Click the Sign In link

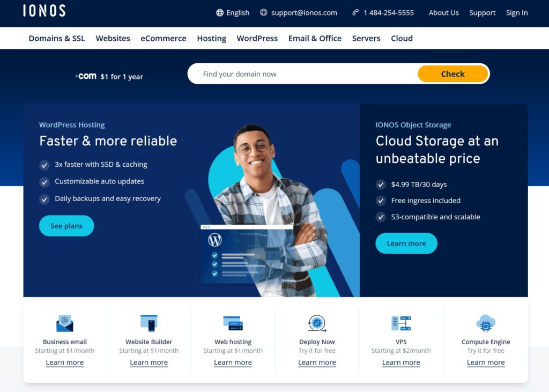516,12
